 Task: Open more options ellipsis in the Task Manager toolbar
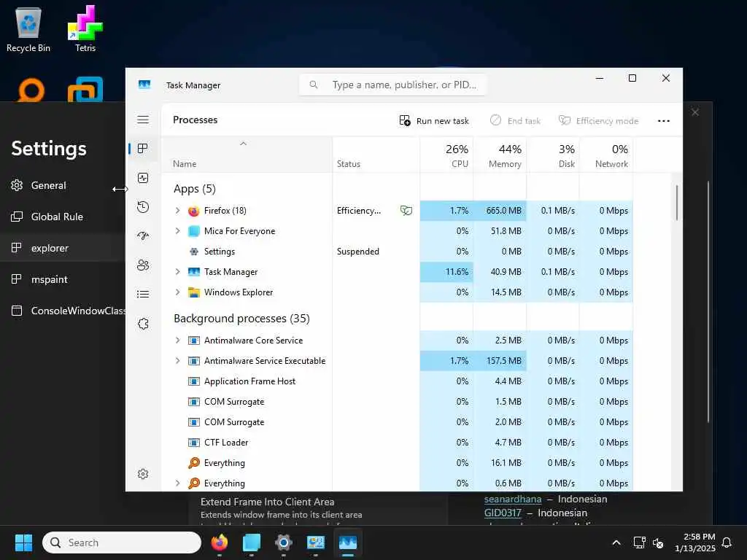click(x=664, y=121)
